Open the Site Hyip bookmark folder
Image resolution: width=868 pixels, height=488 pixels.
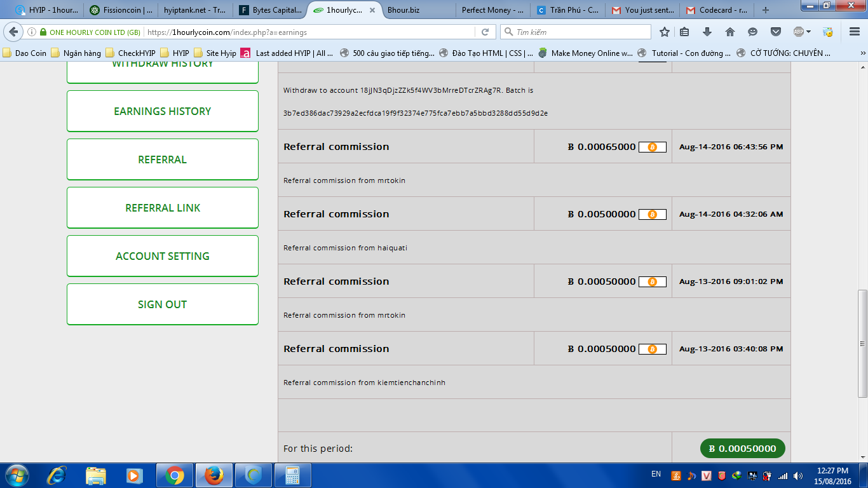coord(215,53)
